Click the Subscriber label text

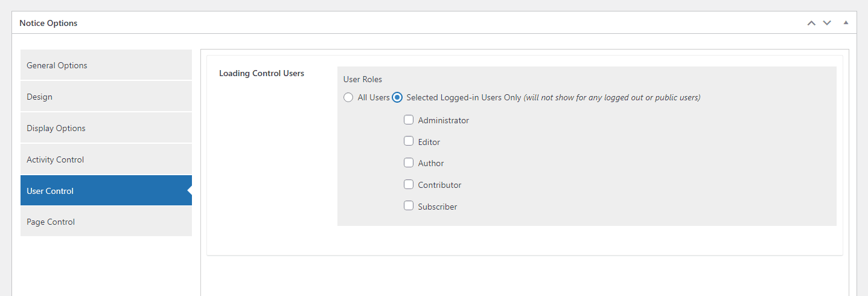(438, 207)
